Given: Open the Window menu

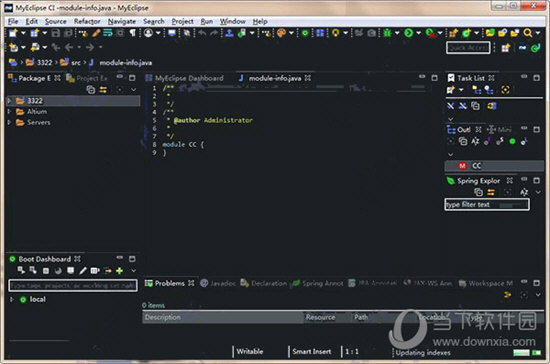Looking at the screenshot, I should pos(233,21).
